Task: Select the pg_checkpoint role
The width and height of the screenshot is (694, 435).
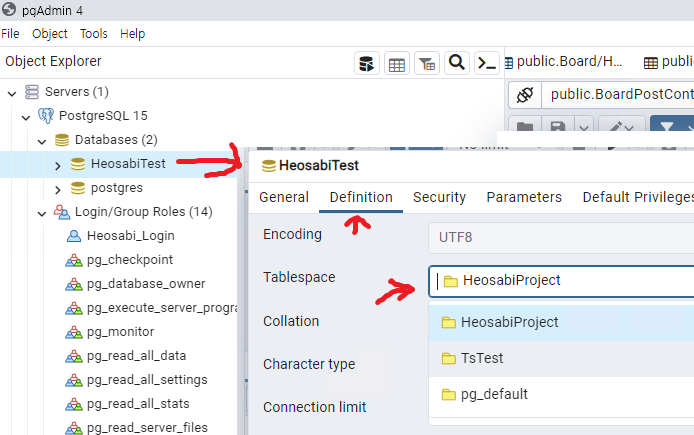Action: (130, 260)
